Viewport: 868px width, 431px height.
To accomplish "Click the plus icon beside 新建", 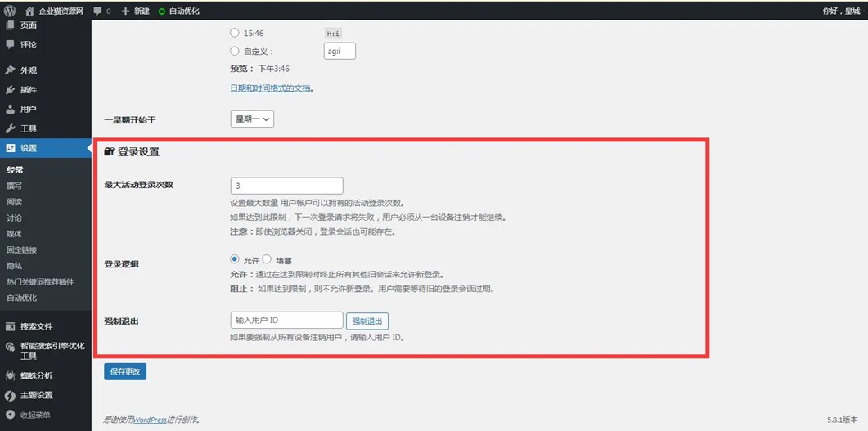I will 126,11.
